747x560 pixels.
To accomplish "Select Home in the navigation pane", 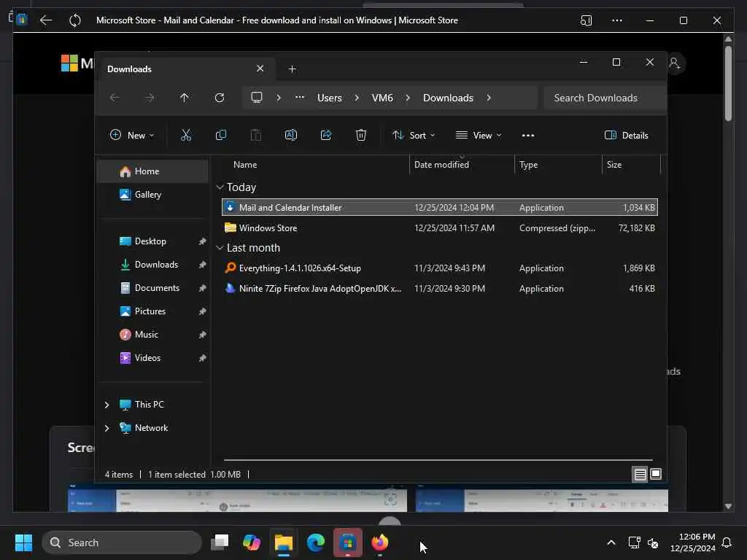I will coord(152,171).
